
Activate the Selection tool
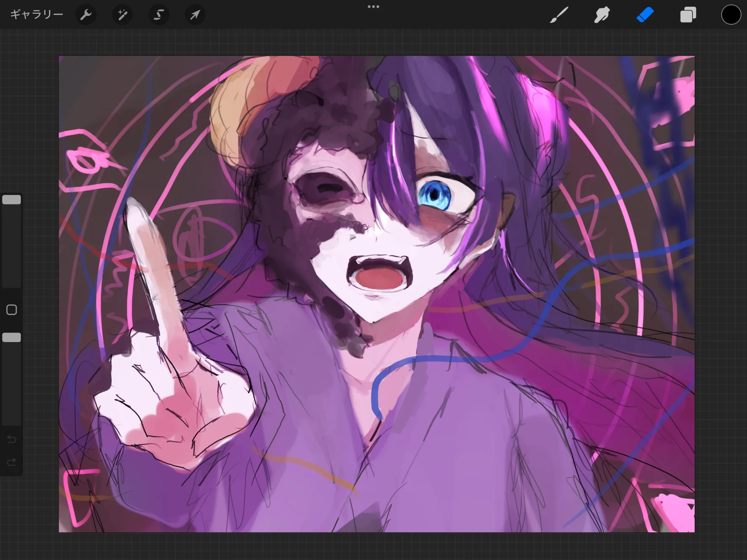[x=159, y=15]
